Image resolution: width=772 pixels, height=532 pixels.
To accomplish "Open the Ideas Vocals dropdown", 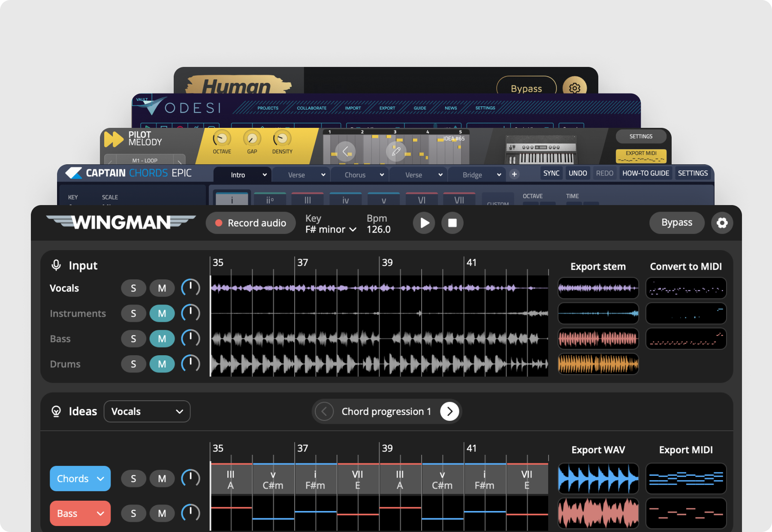I will 147,411.
